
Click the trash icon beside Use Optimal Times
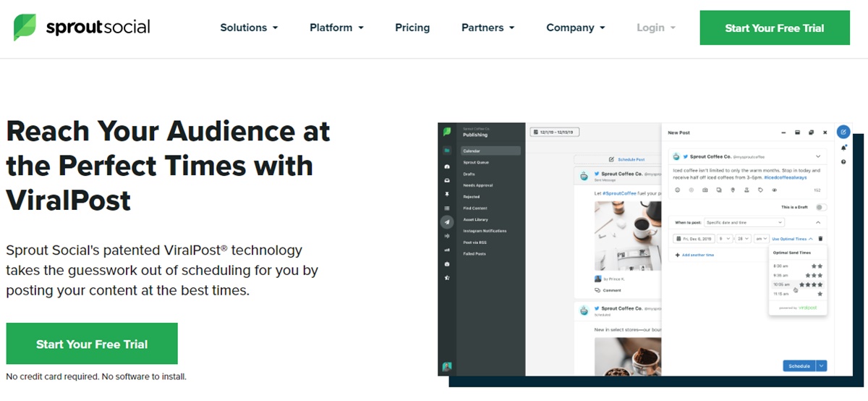click(x=820, y=239)
